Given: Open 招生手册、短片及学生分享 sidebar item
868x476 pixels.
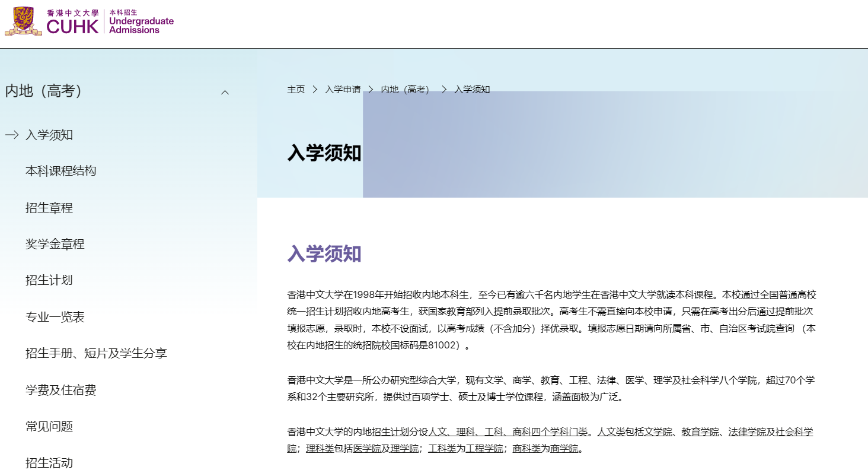Looking at the screenshot, I should tap(96, 353).
